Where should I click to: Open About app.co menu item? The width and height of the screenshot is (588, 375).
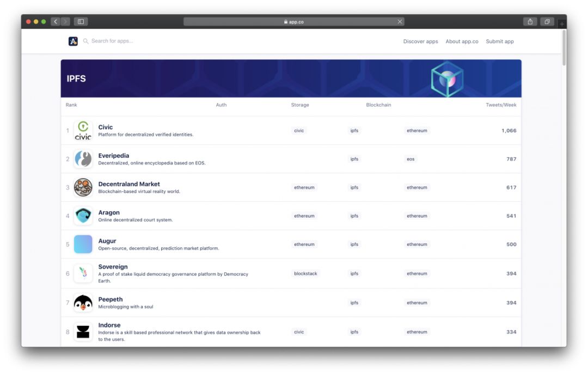(462, 41)
